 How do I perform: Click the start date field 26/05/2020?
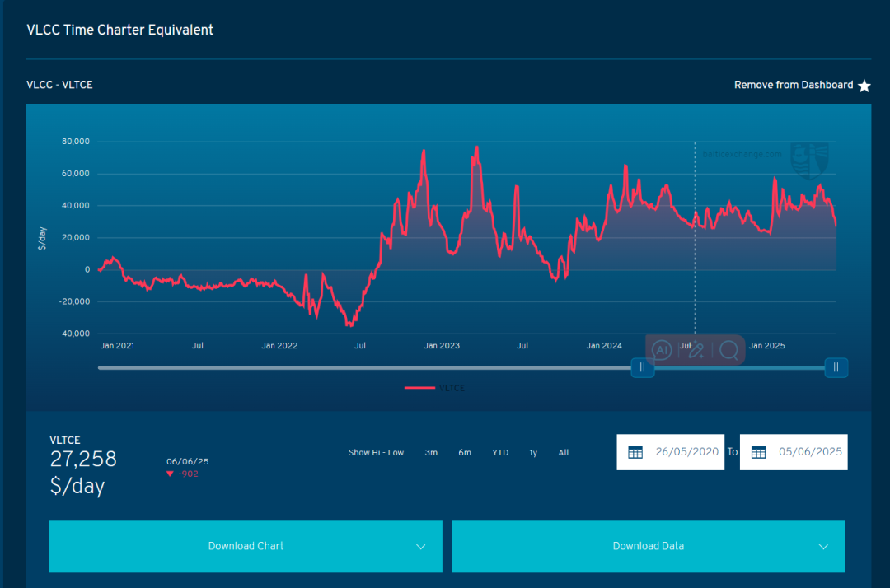pyautogui.click(x=686, y=452)
